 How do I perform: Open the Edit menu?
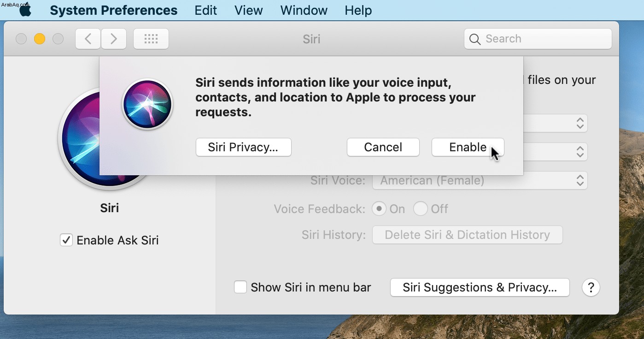point(205,10)
